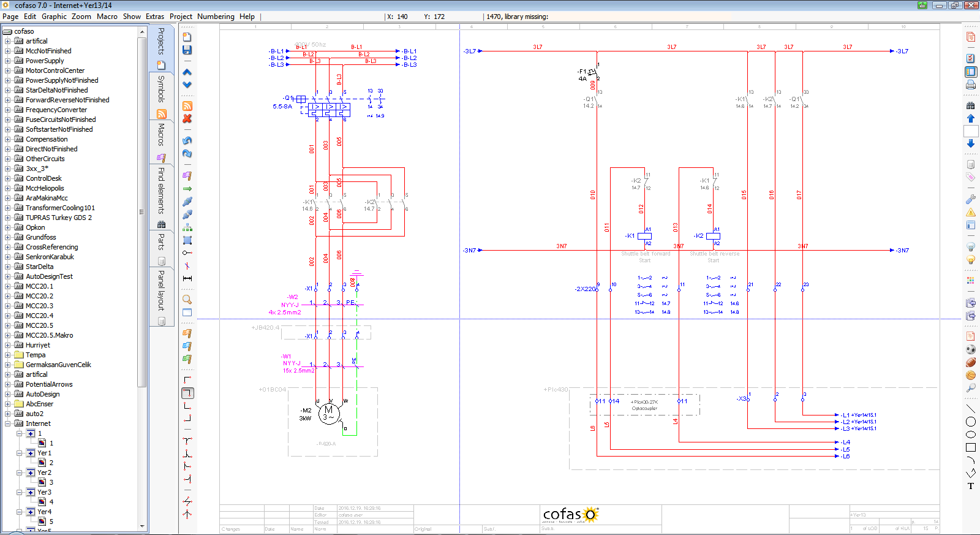Open the Find elements side tab
Image resolution: width=980 pixels, height=535 pixels.
pos(161,197)
